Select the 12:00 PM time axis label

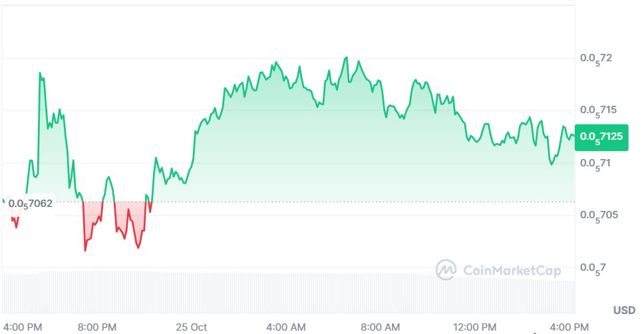point(475,327)
